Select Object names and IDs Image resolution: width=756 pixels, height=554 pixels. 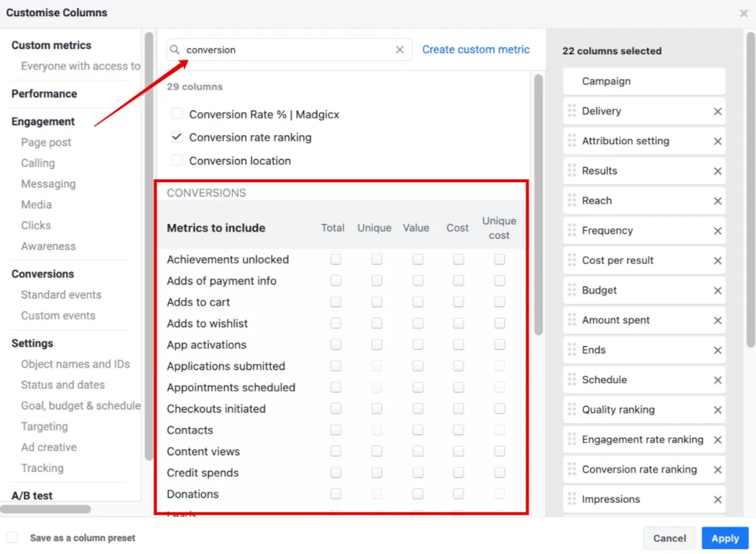coord(75,364)
